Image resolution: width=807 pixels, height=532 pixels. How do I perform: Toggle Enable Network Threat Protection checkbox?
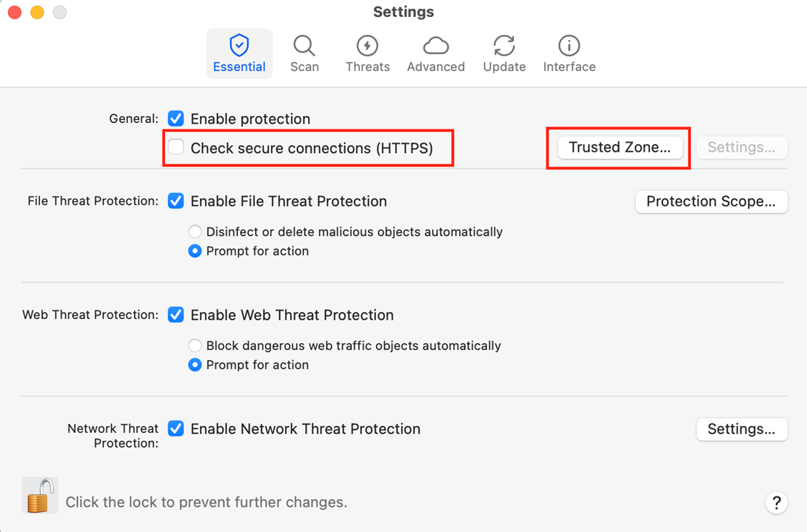[176, 429]
